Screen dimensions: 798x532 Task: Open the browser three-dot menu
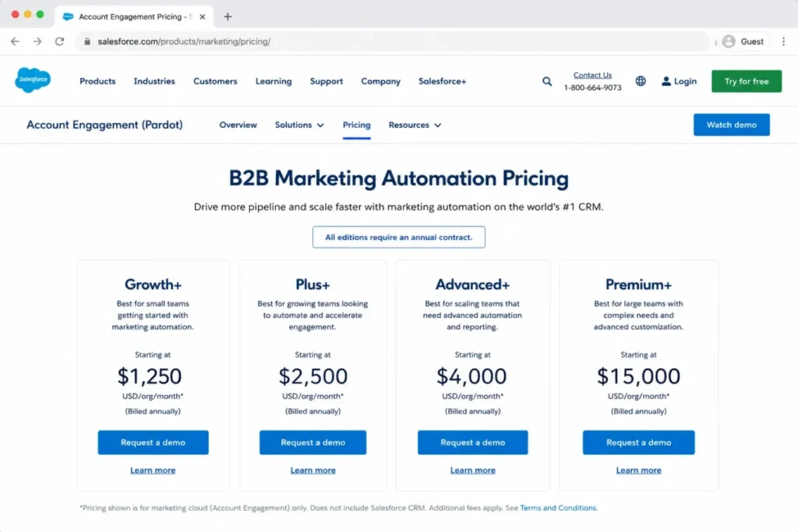783,42
